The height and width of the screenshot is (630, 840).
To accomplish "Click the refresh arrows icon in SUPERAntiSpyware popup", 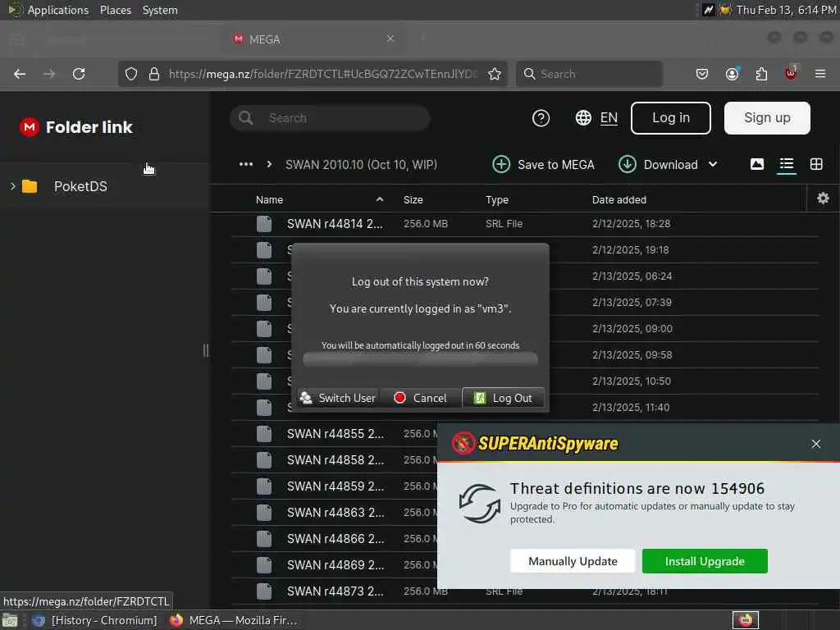I will point(479,504).
